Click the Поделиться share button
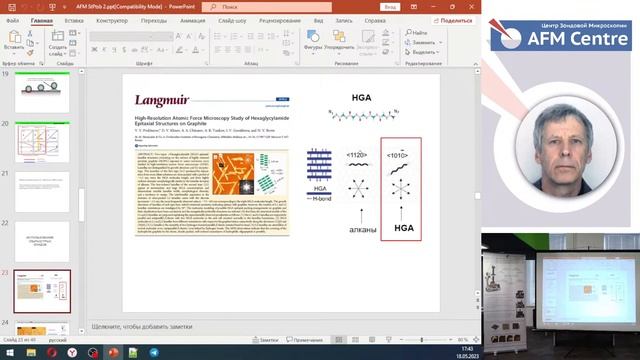 coord(453,20)
